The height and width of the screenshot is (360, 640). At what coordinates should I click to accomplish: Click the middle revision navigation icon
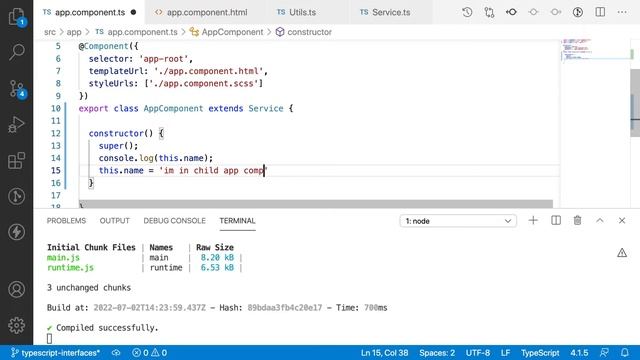[x=533, y=12]
